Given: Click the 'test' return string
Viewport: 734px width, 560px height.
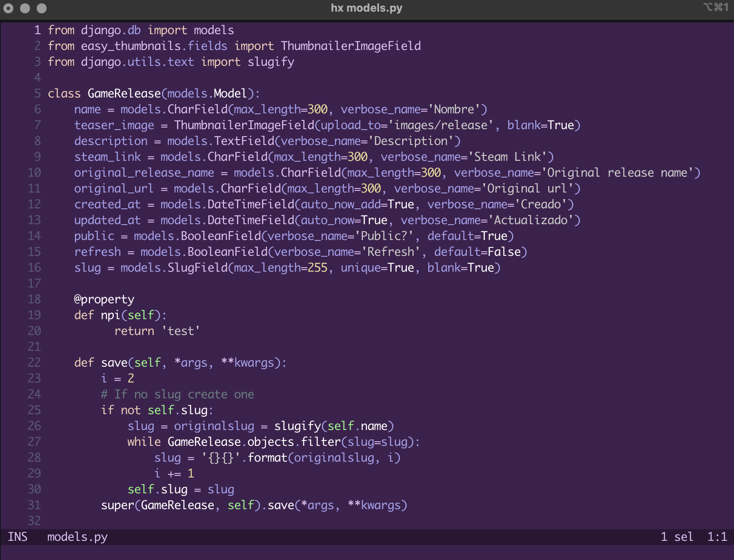Looking at the screenshot, I should (x=181, y=331).
